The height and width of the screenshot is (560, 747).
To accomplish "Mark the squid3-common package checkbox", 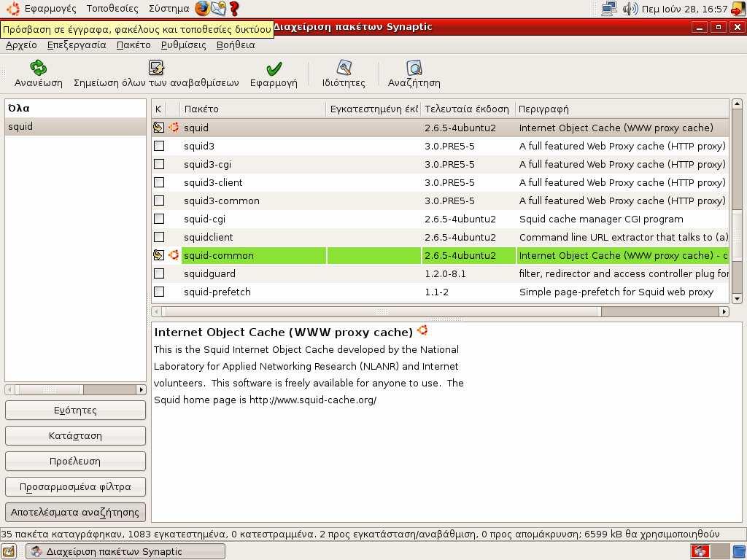I will click(159, 201).
